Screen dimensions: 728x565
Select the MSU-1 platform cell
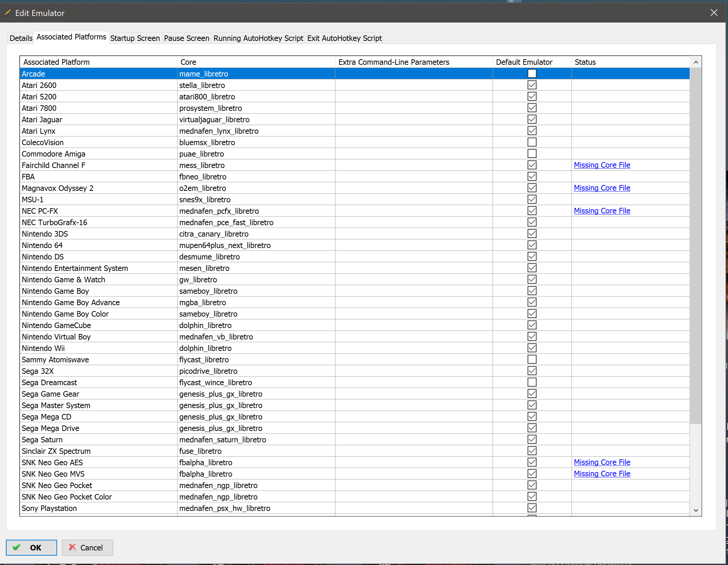point(99,199)
